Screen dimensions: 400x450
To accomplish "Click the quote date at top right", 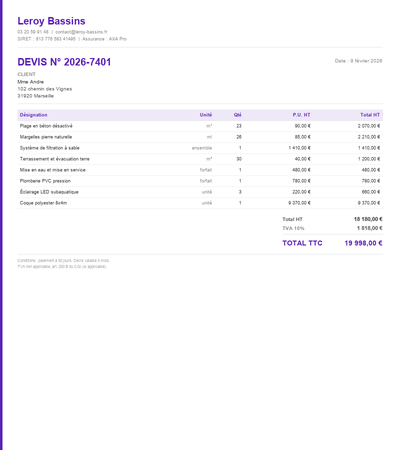I will coord(358,61).
